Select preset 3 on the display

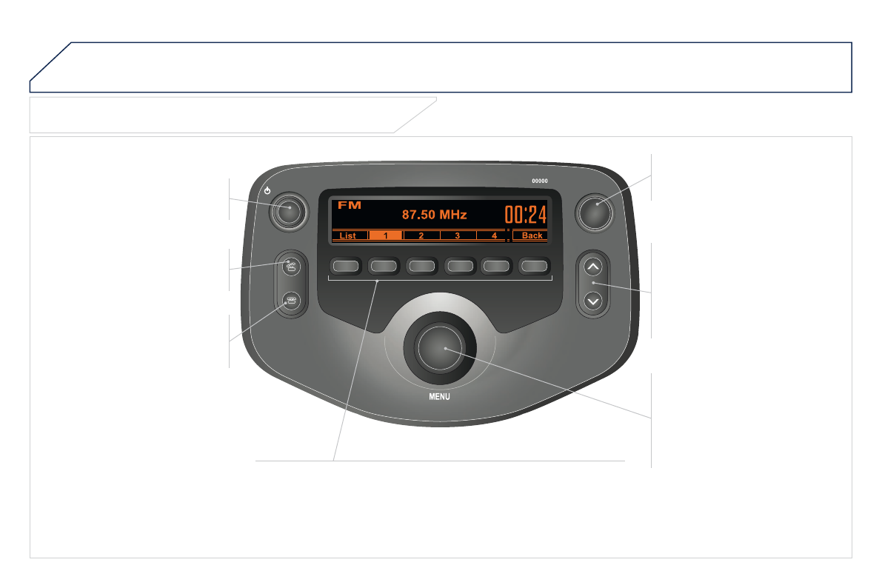point(458,235)
